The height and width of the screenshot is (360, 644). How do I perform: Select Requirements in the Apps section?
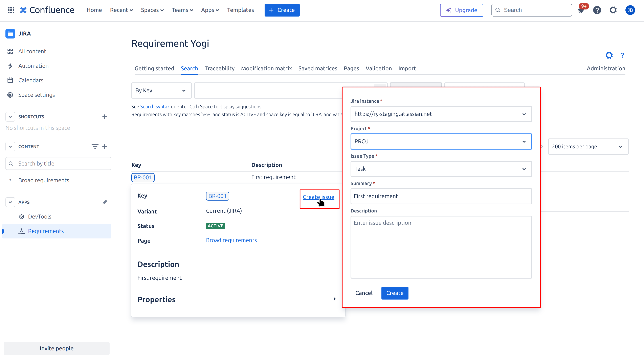(46, 231)
